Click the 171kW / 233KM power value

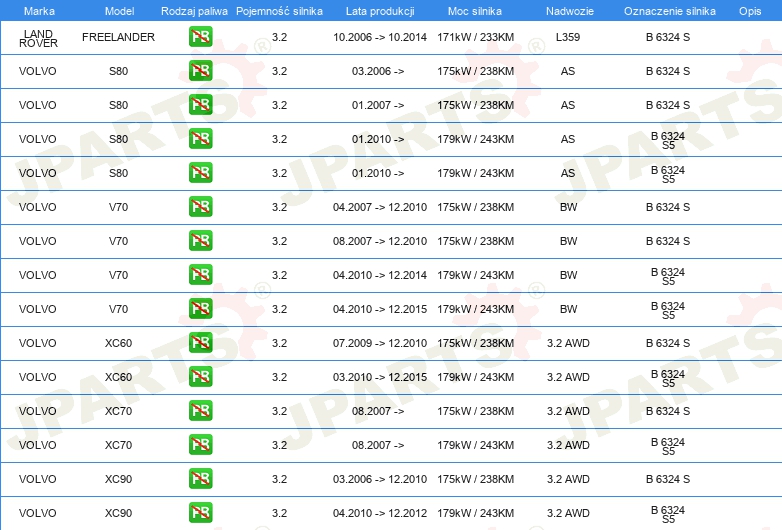475,37
